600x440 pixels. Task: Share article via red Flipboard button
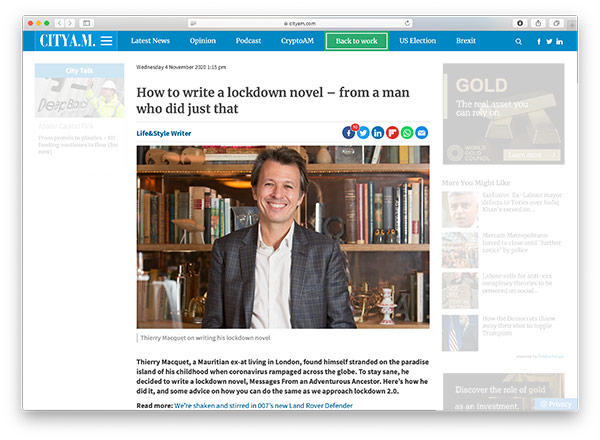click(x=392, y=133)
